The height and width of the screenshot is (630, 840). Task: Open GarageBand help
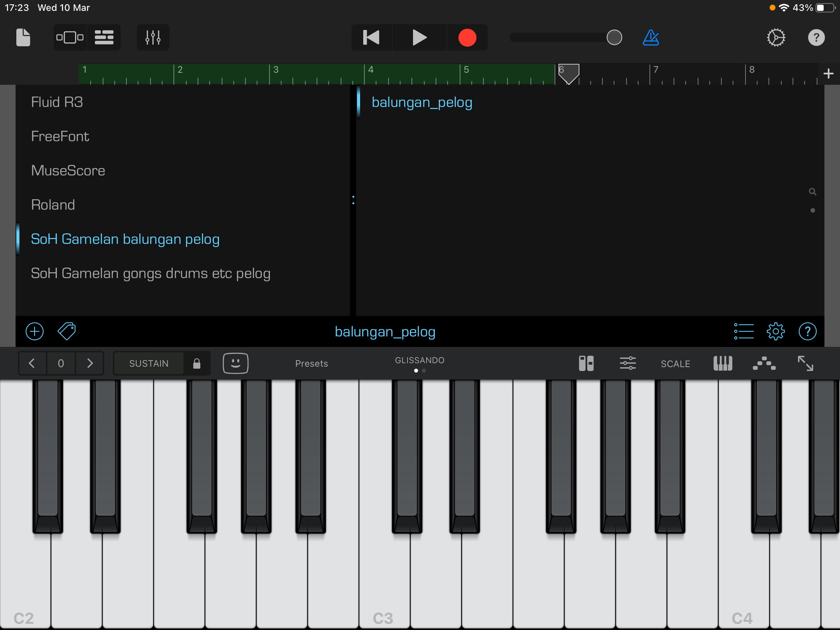click(x=816, y=37)
